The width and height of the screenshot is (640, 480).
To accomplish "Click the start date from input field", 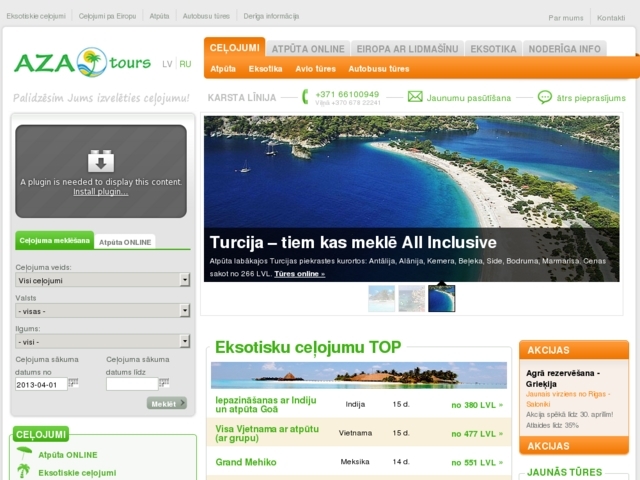I will [x=42, y=384].
